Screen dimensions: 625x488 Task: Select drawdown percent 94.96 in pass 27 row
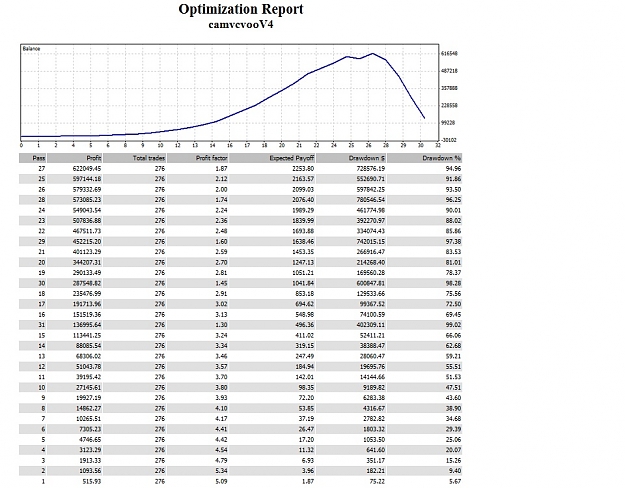[453, 169]
